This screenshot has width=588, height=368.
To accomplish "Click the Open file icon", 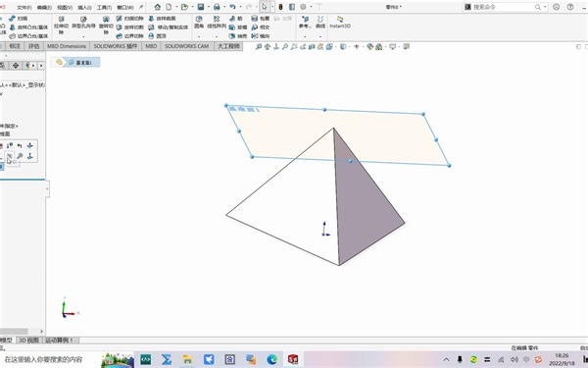I will pos(184,7).
